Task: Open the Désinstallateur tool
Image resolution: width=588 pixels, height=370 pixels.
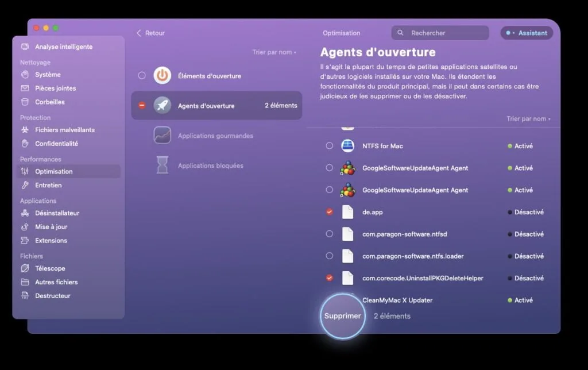Action: click(58, 213)
